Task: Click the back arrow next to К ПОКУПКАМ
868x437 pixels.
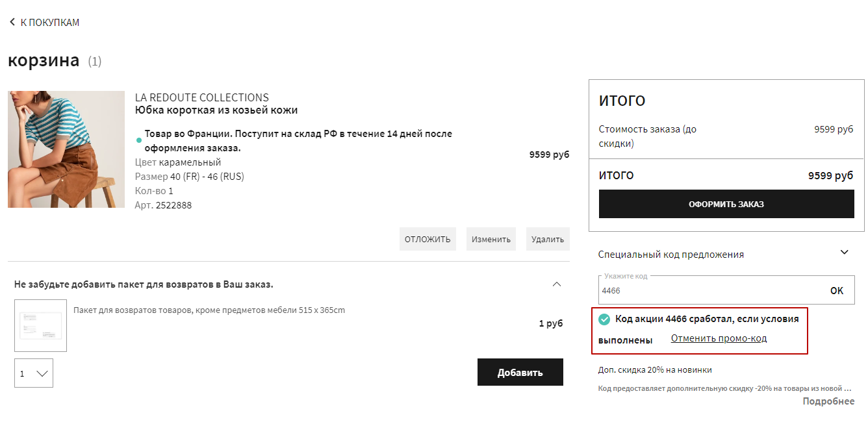Action: (x=12, y=22)
